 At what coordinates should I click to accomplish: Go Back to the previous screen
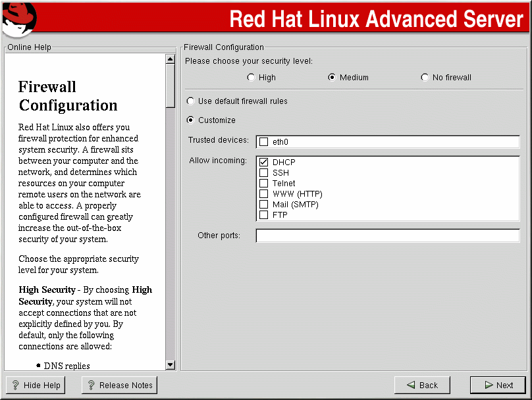click(x=422, y=385)
